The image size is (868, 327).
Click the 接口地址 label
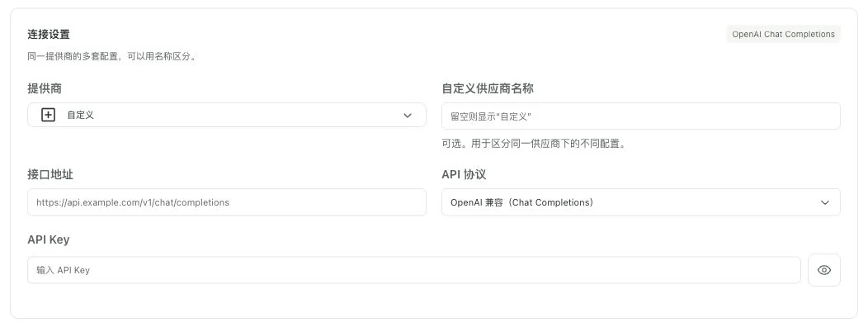[x=50, y=174]
